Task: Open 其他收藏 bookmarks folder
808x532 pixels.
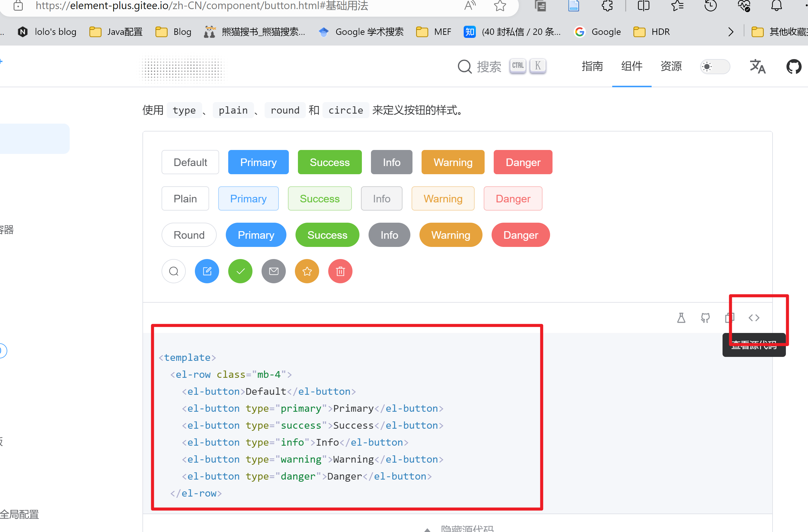Action: coord(780,32)
